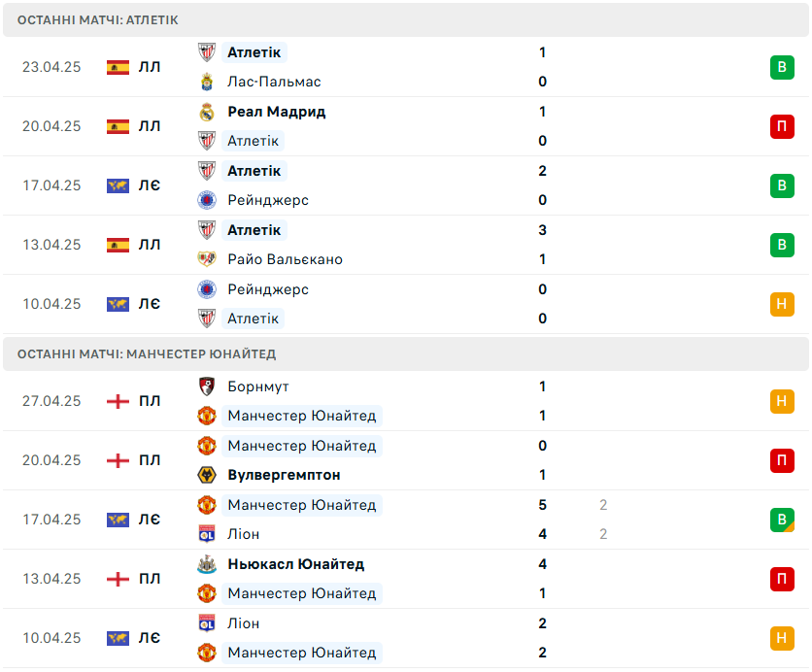The height and width of the screenshot is (672, 812).
Task: Open the Райо Вальєкано team link
Action: point(285,259)
